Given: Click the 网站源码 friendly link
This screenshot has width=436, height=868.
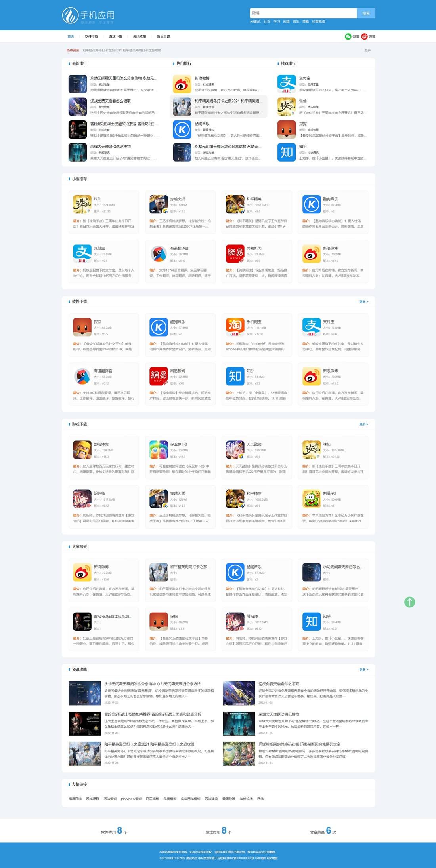Looking at the screenshot, I should (92, 799).
